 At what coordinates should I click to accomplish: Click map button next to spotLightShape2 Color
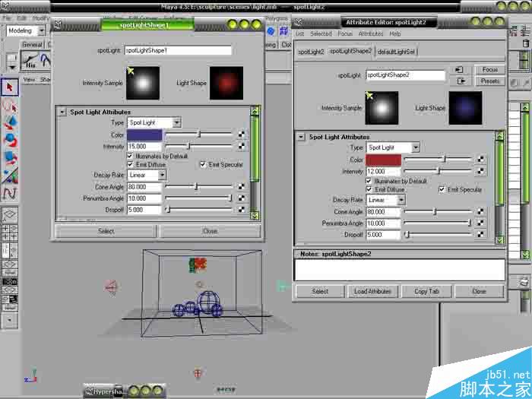[x=480, y=160]
